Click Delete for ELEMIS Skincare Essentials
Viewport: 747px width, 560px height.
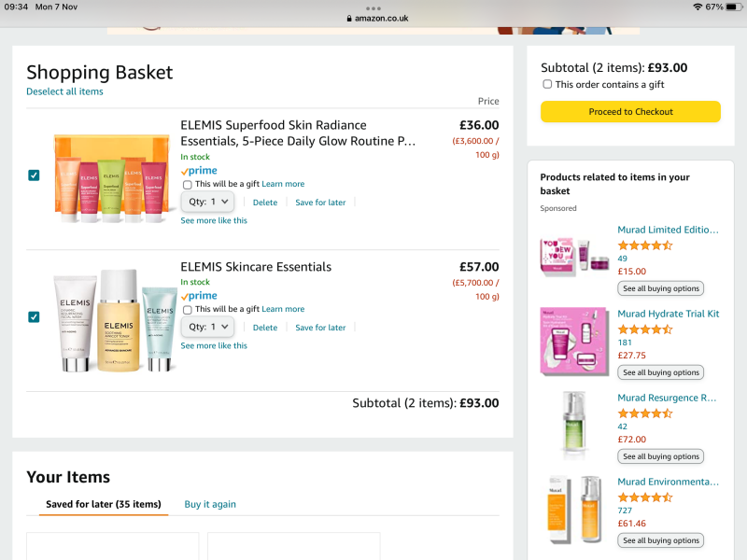[x=265, y=328]
